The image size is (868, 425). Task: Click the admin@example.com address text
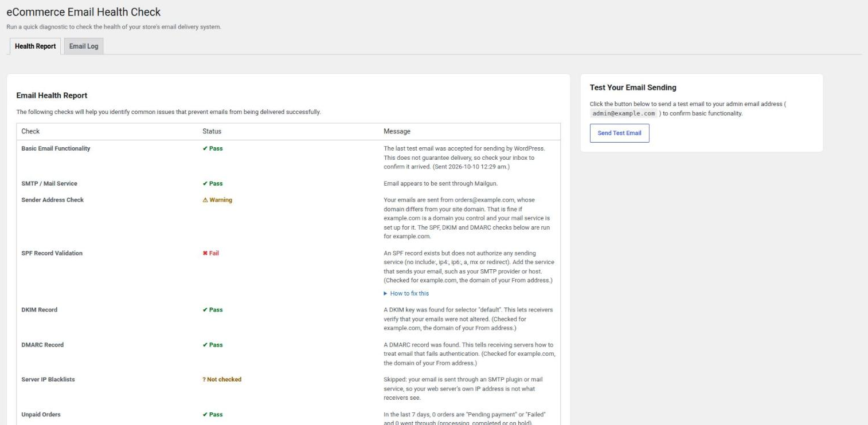click(624, 113)
